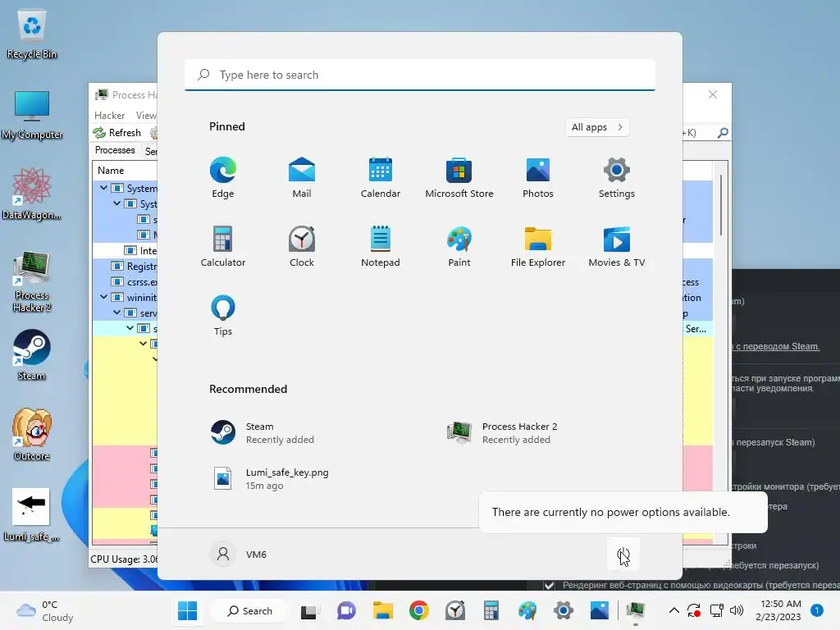Open Microsoft Store pinned app
The width and height of the screenshot is (840, 630).
(x=459, y=178)
